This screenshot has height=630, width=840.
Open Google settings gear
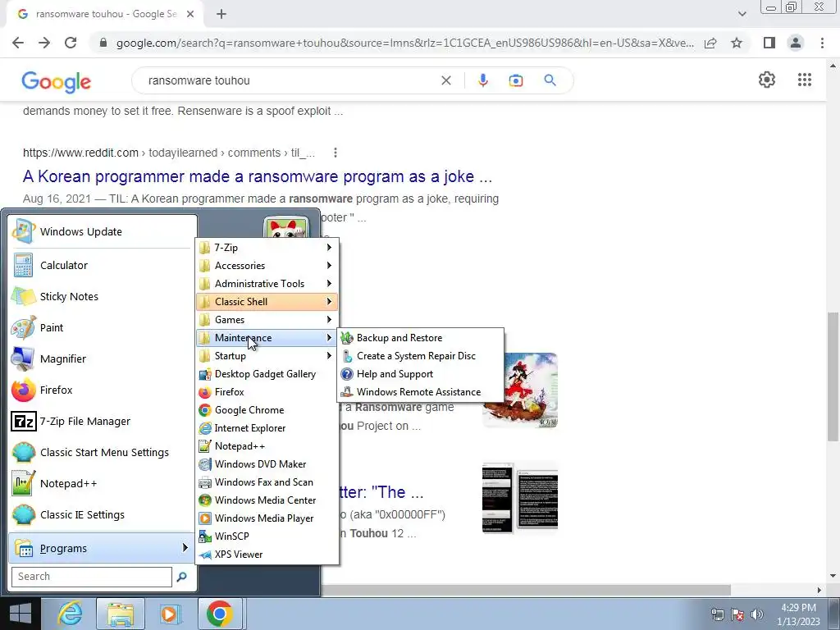tap(767, 80)
